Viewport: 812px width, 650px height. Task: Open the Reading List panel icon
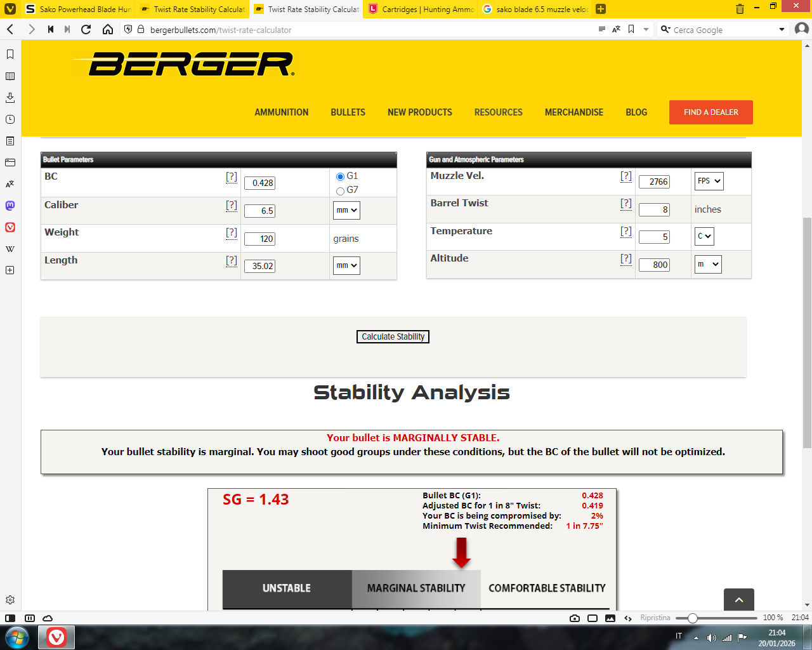[x=10, y=76]
